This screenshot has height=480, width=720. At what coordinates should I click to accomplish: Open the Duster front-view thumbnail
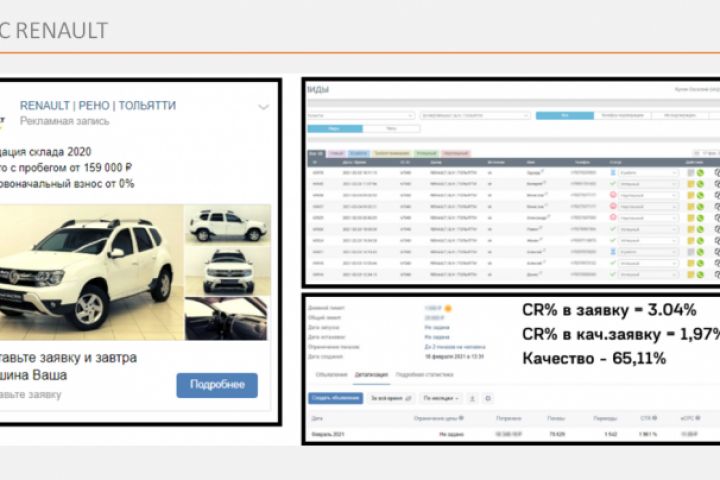[x=228, y=271]
